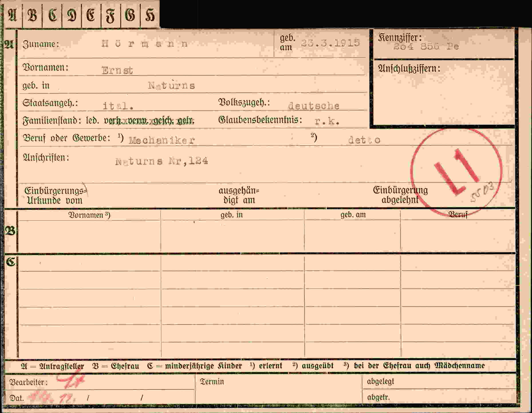Click the typed religion 'r.k.'
532x413 pixels.
tap(327, 121)
